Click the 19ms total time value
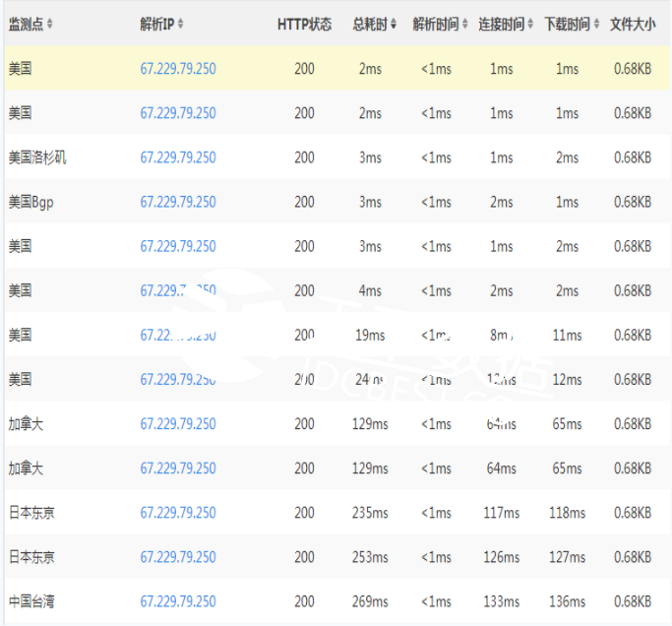The width and height of the screenshot is (672, 626). point(370,336)
